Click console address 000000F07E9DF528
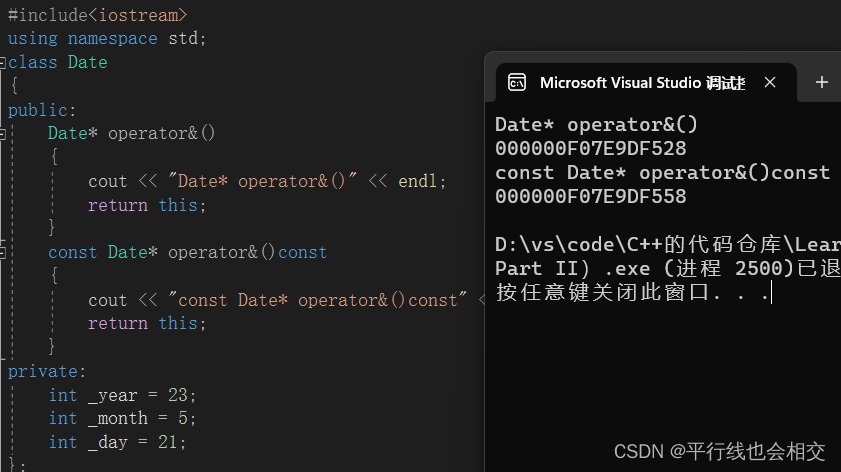This screenshot has height=472, width=841. [590, 149]
